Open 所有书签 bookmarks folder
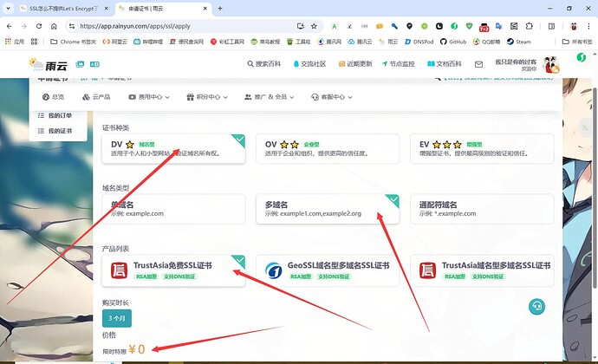The width and height of the screenshot is (598, 364). point(577,42)
